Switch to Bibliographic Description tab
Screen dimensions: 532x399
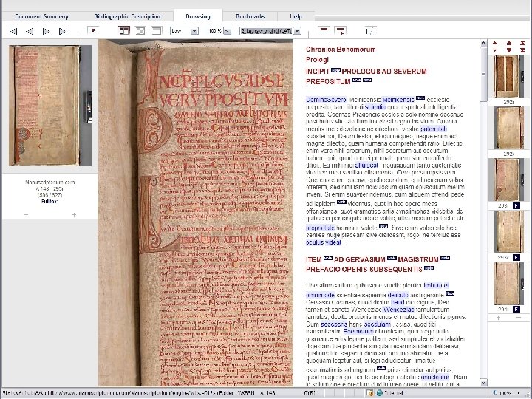[127, 16]
